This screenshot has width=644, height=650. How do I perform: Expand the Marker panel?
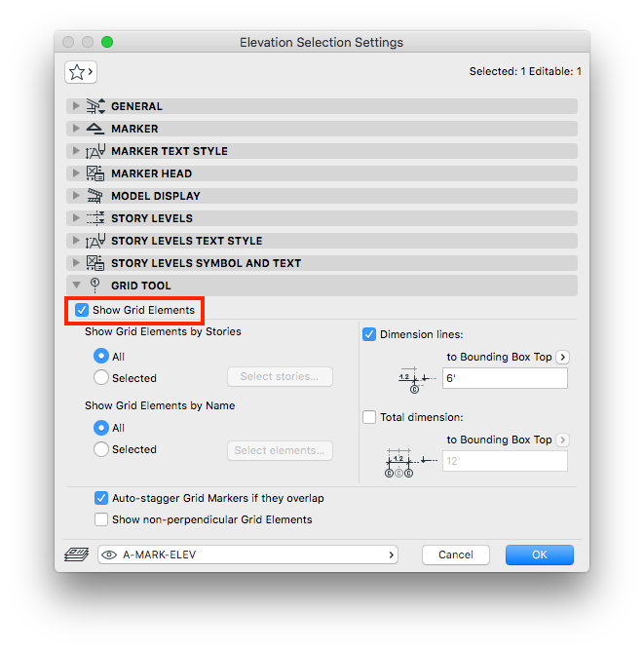(x=76, y=129)
